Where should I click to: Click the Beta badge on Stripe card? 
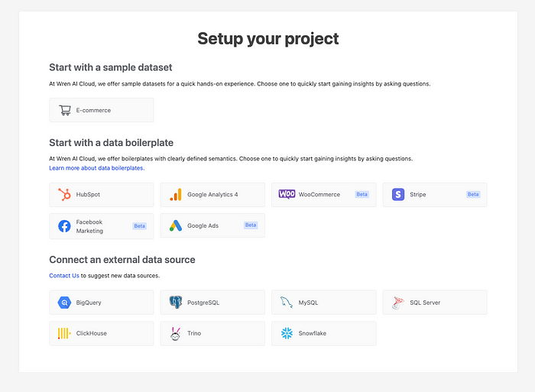pyautogui.click(x=473, y=194)
